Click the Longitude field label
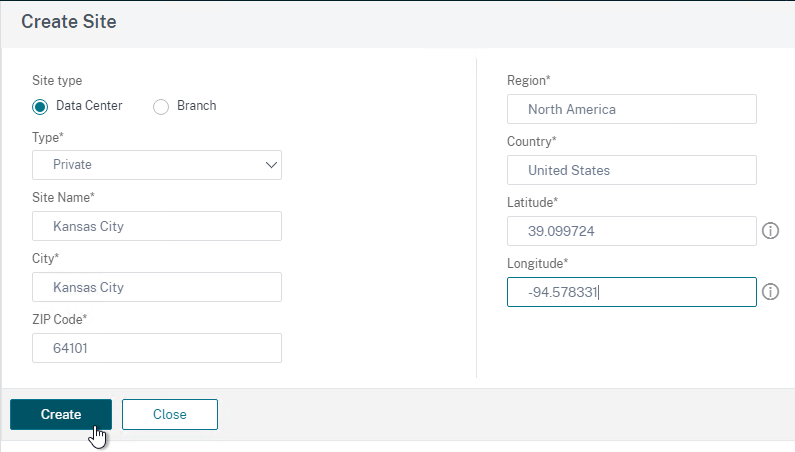This screenshot has height=452, width=795. click(x=537, y=263)
